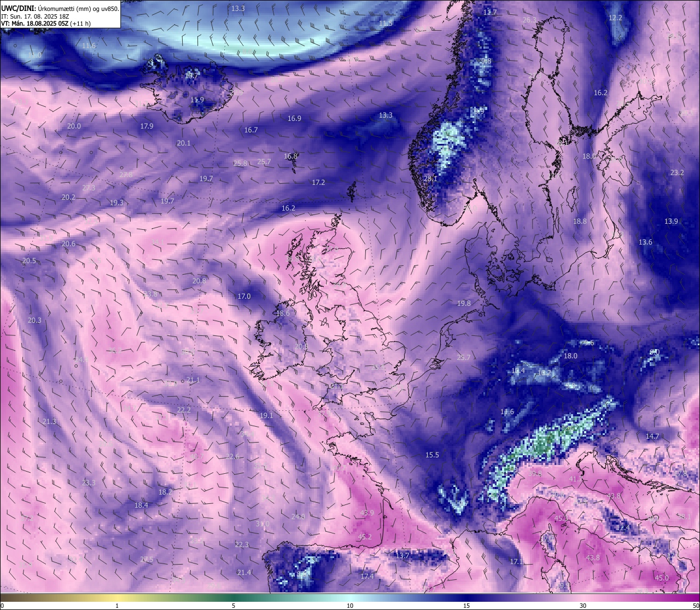Click the 13.6 map value
Image resolution: width=700 pixels, height=610 pixels.
coord(645,242)
